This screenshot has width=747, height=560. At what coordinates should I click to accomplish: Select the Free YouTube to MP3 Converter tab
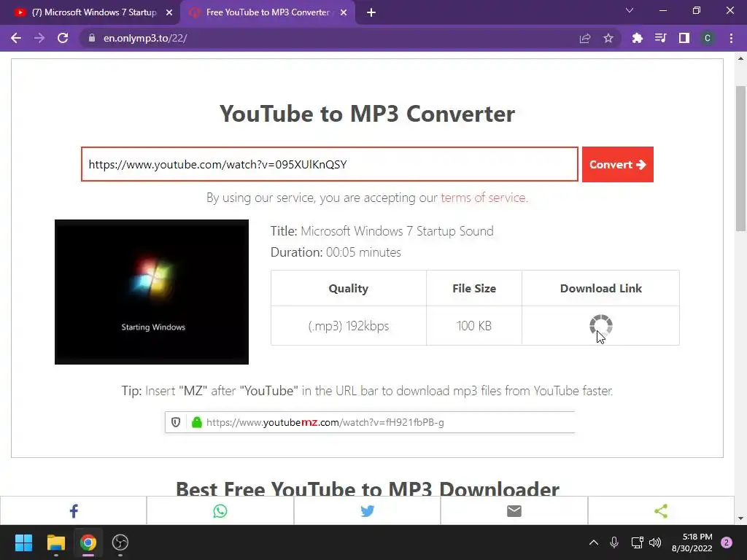pyautogui.click(x=267, y=12)
